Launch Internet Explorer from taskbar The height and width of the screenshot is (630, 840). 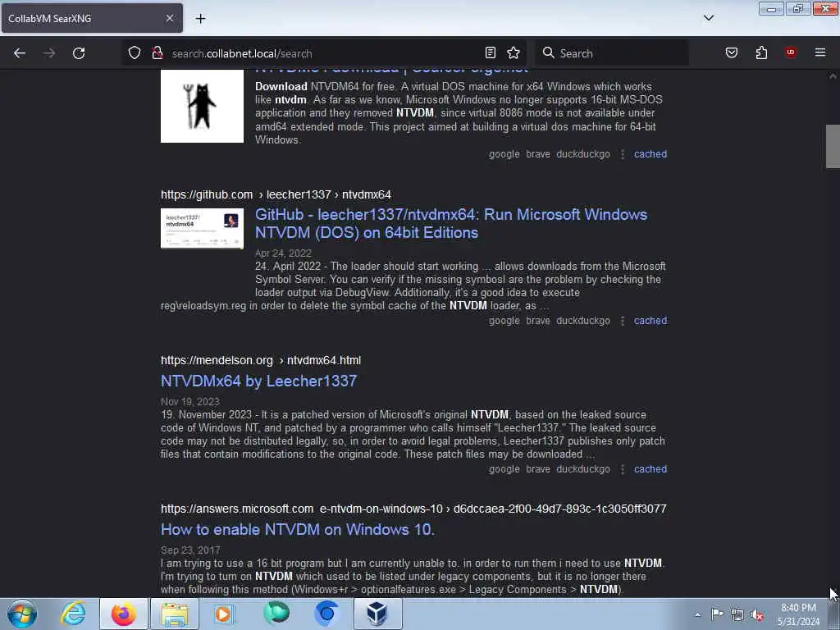coord(73,614)
